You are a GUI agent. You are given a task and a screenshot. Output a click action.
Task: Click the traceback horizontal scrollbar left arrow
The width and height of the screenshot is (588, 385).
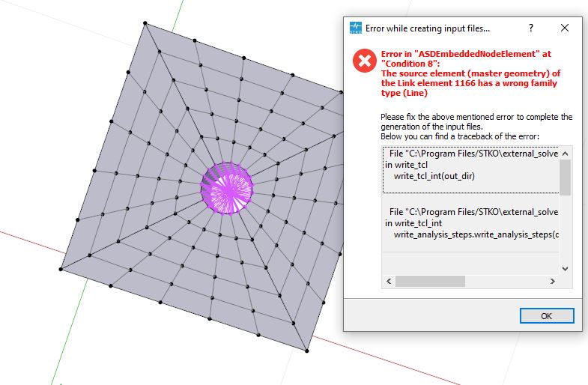(389, 281)
